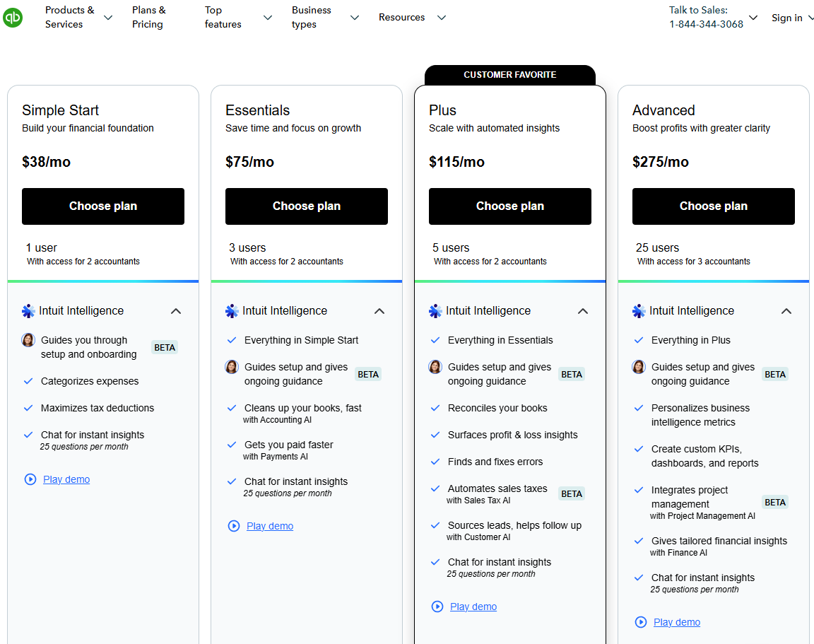Click checkmark next to Reconciles your books

435,408
